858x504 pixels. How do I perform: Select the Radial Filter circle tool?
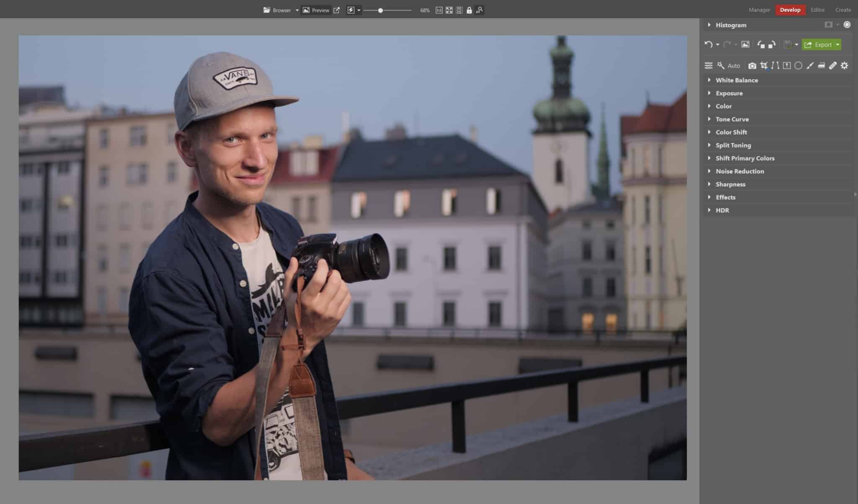[x=799, y=65]
